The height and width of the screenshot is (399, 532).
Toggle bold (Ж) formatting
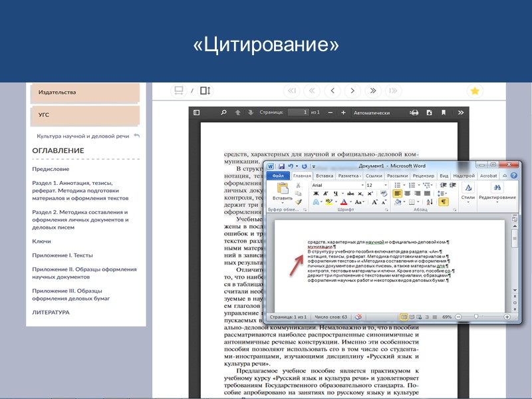316,194
